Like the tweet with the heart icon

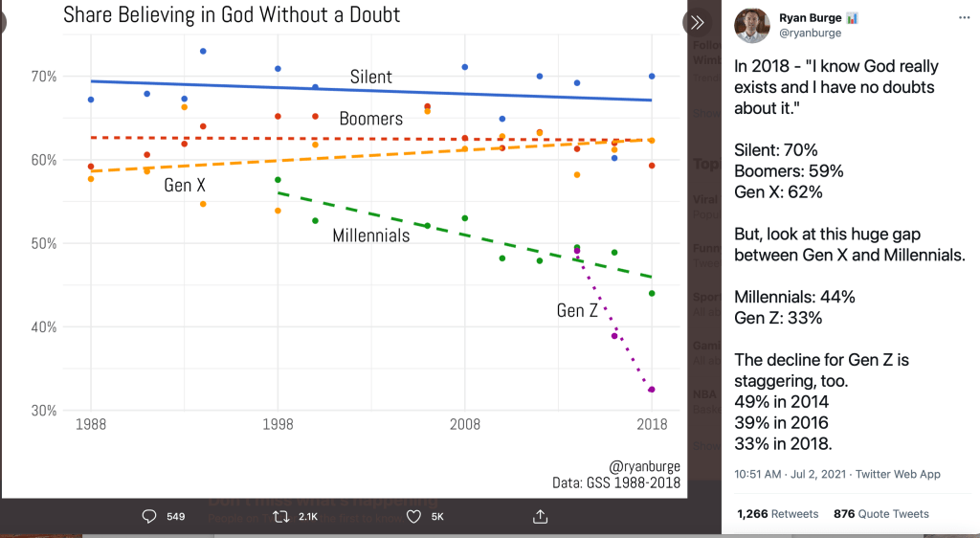tap(413, 516)
